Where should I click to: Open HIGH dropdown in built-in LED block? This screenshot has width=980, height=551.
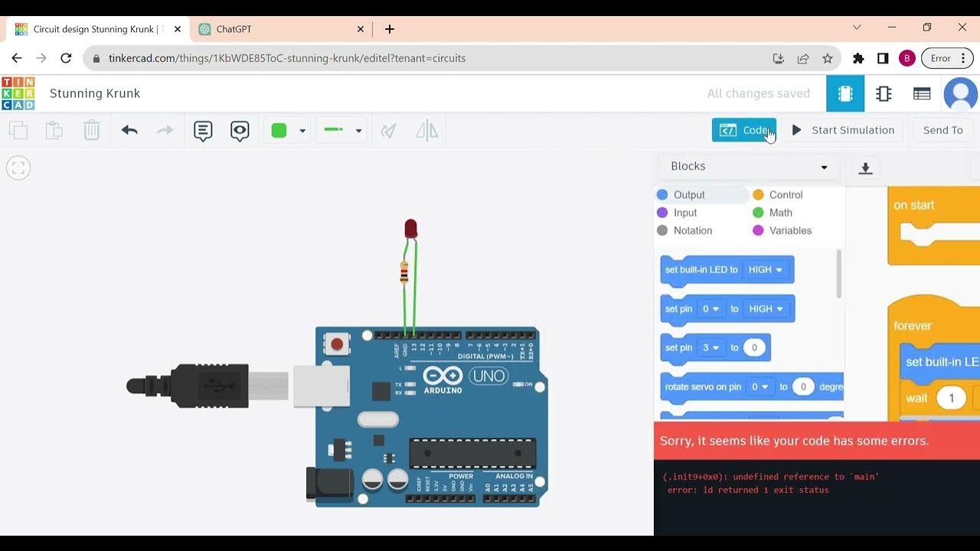click(766, 269)
